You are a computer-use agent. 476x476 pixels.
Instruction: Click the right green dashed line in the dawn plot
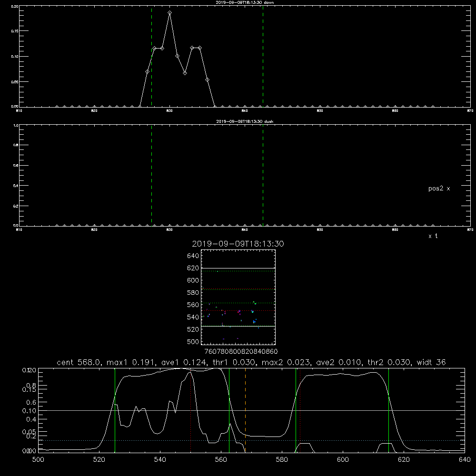[x=263, y=56]
